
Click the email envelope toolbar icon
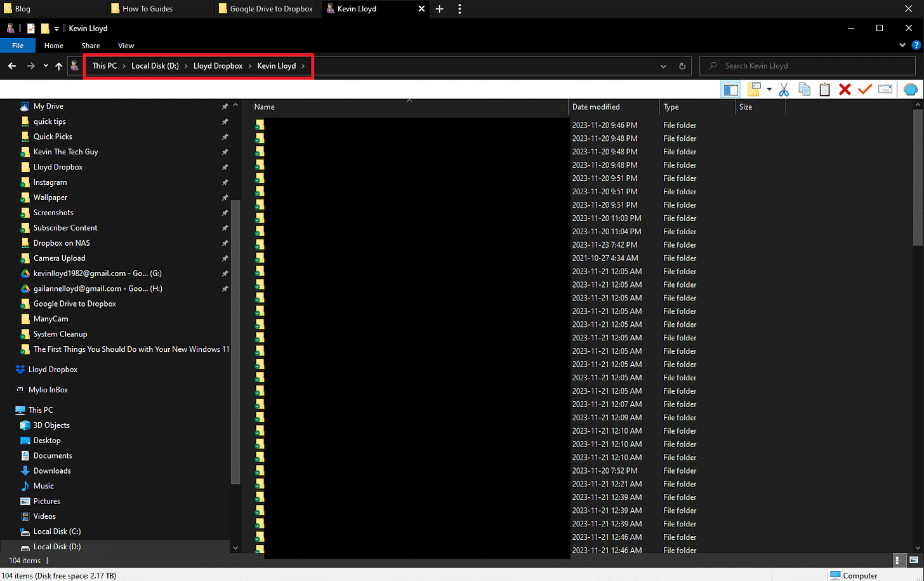pyautogui.click(x=885, y=90)
